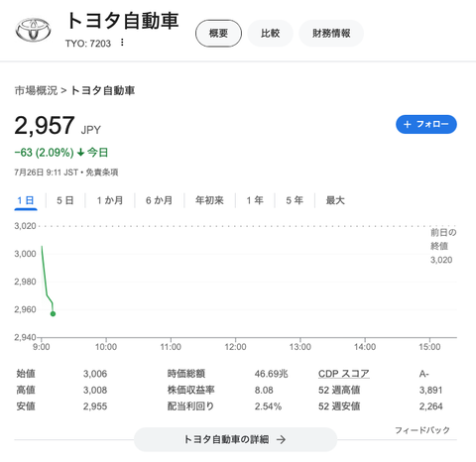Click the Toyota logo icon
The height and width of the screenshot is (462, 476).
(33, 30)
